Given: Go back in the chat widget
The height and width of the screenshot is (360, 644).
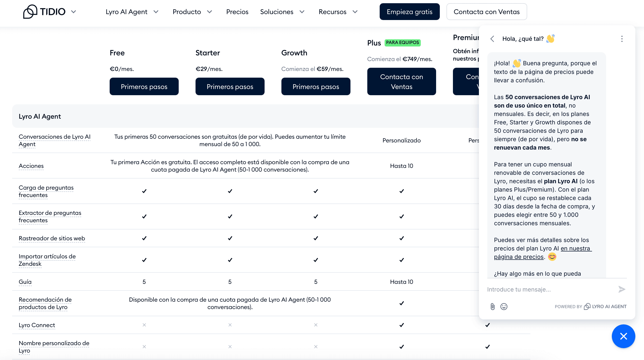Looking at the screenshot, I should 492,39.
